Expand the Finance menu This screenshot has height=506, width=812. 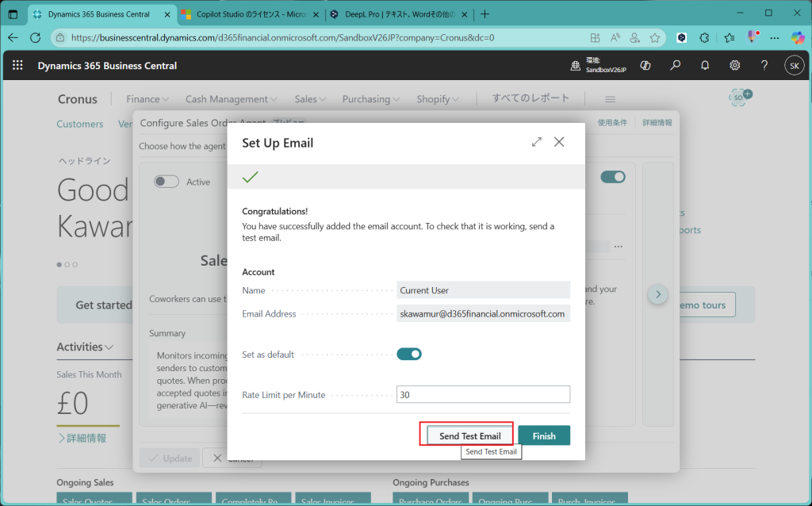click(147, 99)
